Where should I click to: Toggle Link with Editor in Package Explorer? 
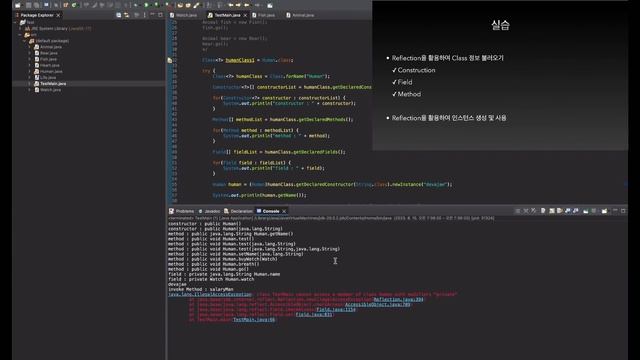tap(127, 15)
